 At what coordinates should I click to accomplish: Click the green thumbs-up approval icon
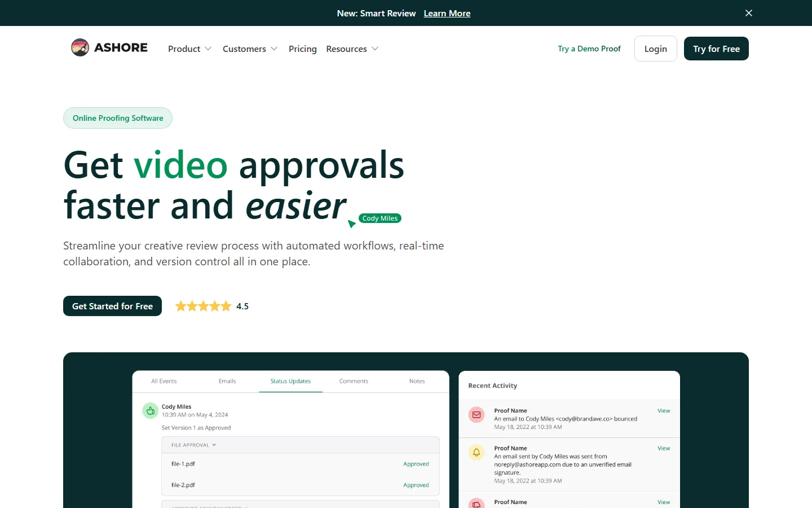tap(151, 411)
